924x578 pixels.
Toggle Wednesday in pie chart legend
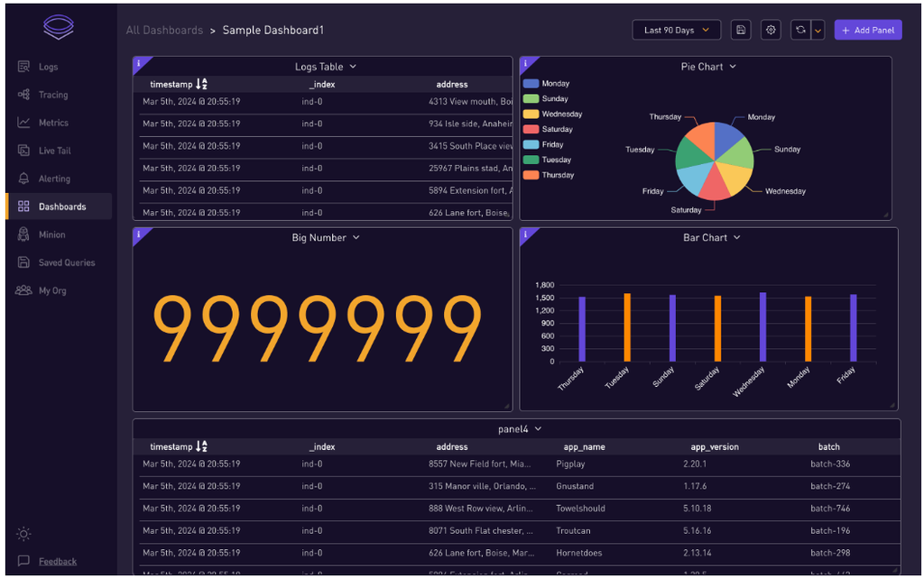coord(553,115)
